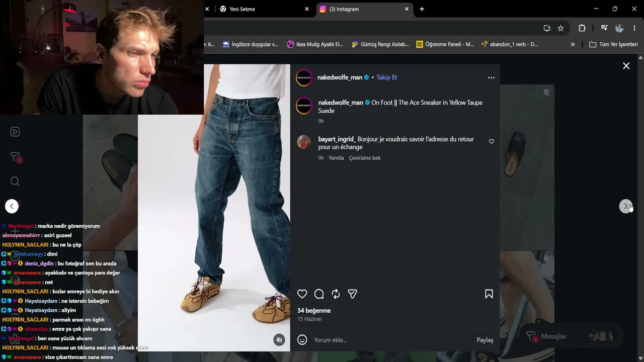Open the emoji picker in comment box
The height and width of the screenshot is (362, 644).
coord(302,340)
